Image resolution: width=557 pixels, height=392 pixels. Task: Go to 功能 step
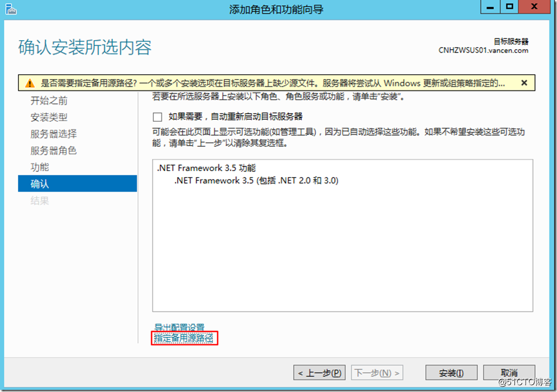point(40,167)
